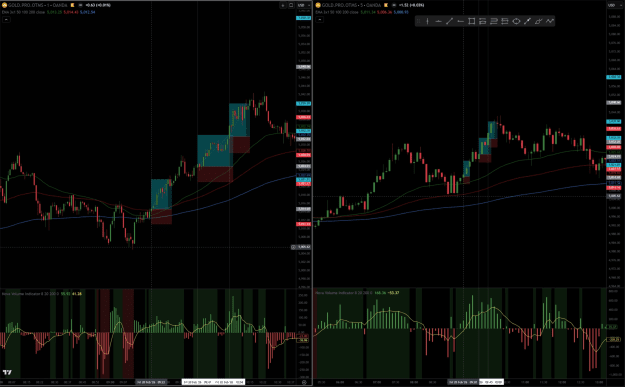Click the drawing toolbar drag handle
This screenshot has height=387, width=625.
click(419, 22)
